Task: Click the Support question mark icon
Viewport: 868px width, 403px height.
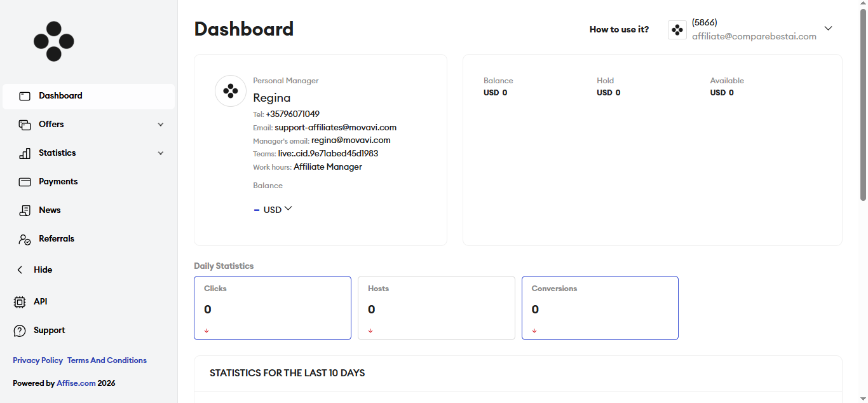Action: coord(20,331)
